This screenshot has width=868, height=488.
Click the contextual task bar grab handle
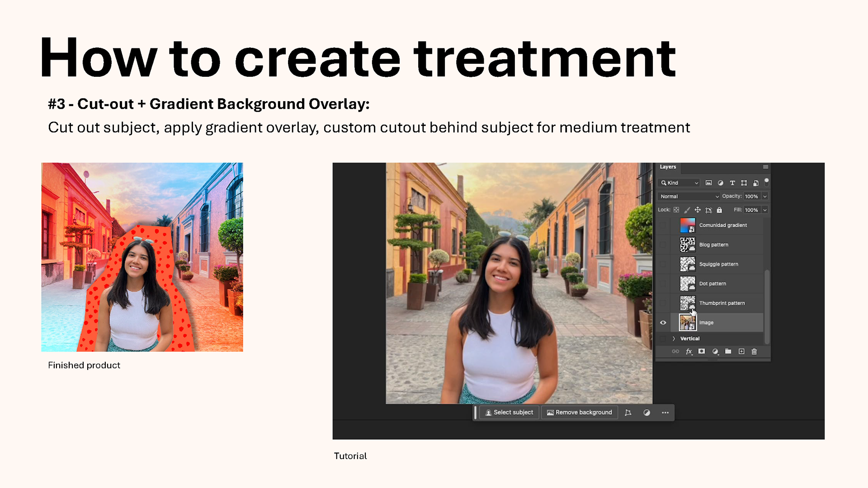coord(475,413)
